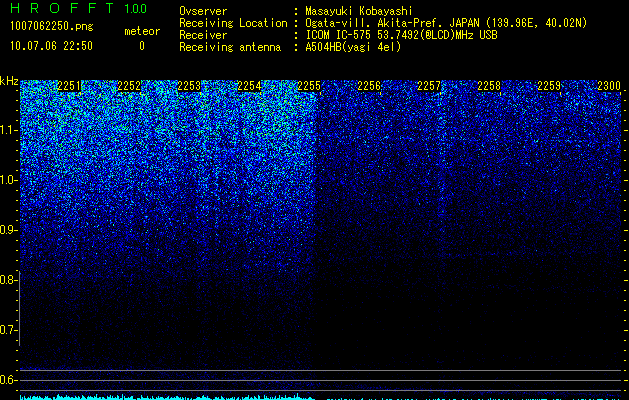
Task: Click the HROFFT 1.0.0 title text
Action: click(79, 8)
